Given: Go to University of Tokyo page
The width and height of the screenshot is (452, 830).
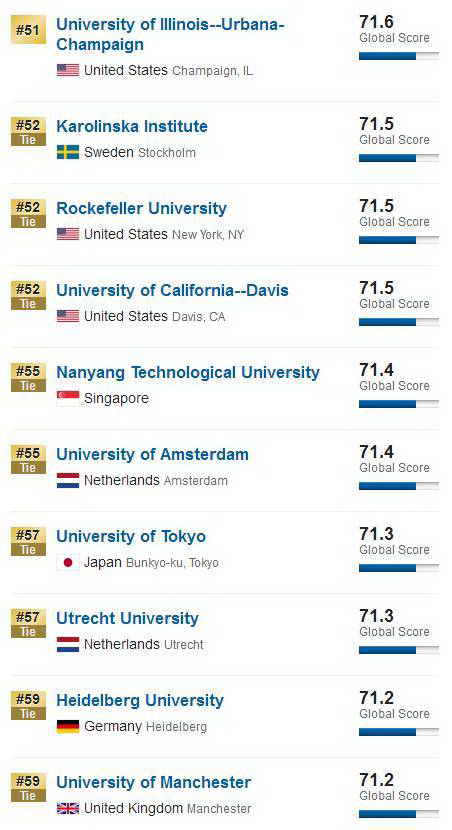Looking at the screenshot, I should pyautogui.click(x=131, y=537).
